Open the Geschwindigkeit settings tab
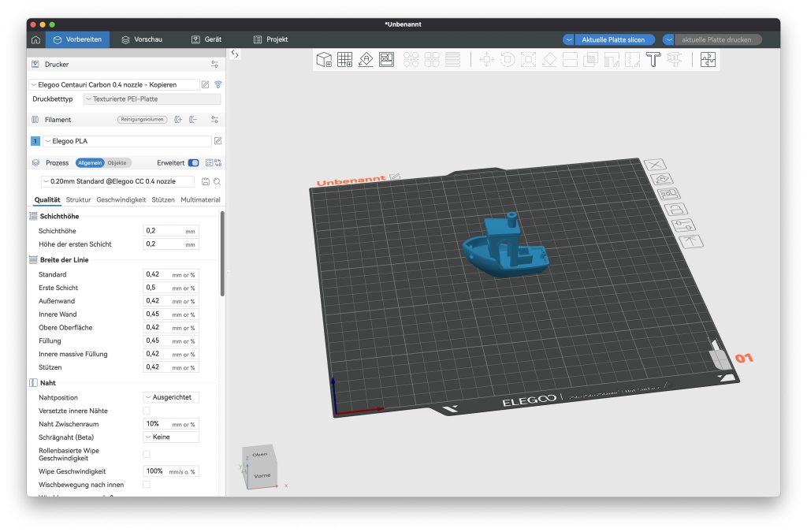The image size is (807, 532). (121, 200)
